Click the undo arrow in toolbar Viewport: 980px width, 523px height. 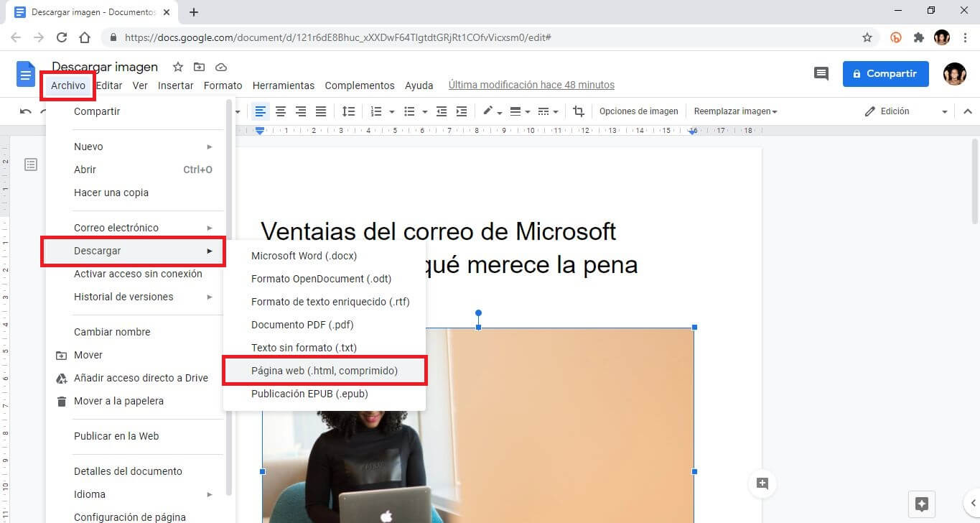click(x=26, y=111)
